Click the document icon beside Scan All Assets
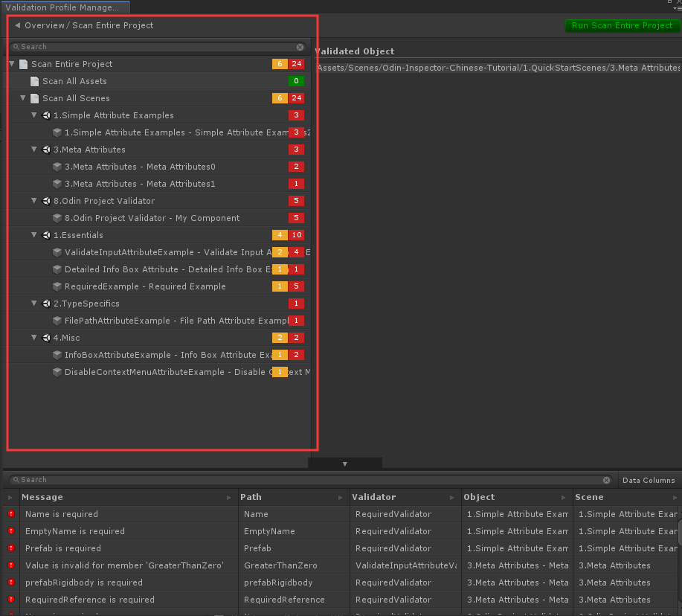 (x=34, y=81)
